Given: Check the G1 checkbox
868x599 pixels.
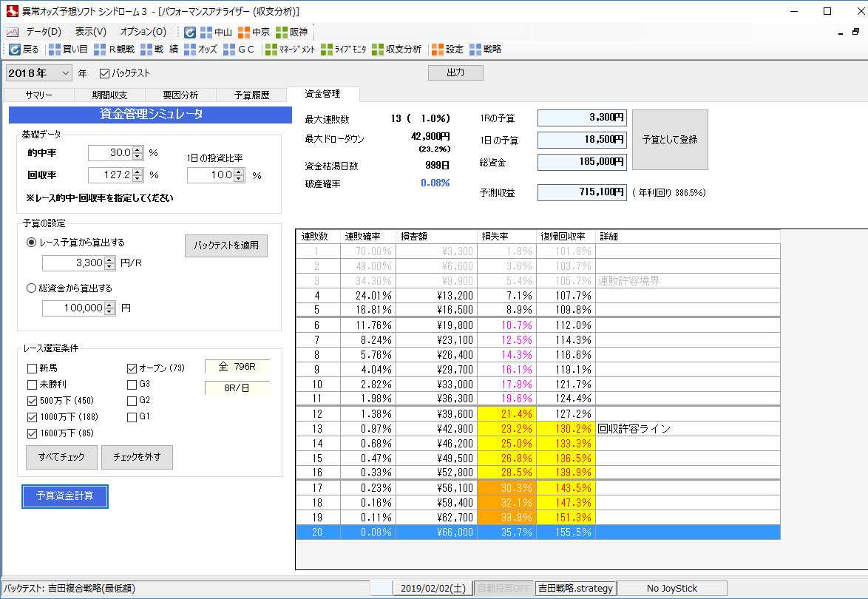Looking at the screenshot, I should point(132,417).
